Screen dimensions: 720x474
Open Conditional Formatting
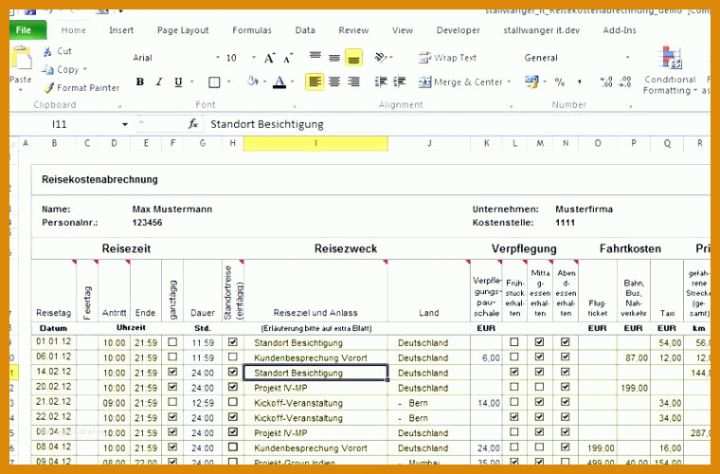pos(670,70)
